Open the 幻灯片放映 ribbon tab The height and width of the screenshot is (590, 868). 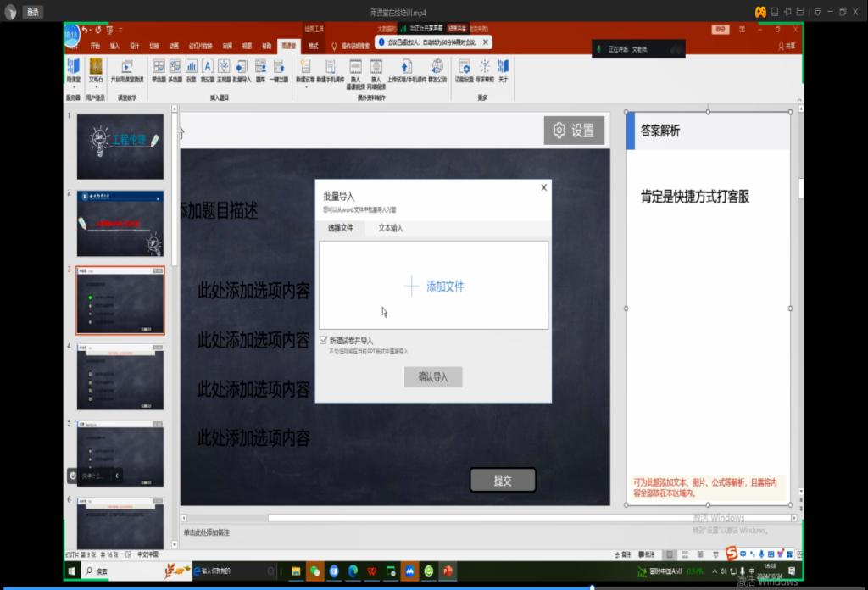[x=200, y=47]
